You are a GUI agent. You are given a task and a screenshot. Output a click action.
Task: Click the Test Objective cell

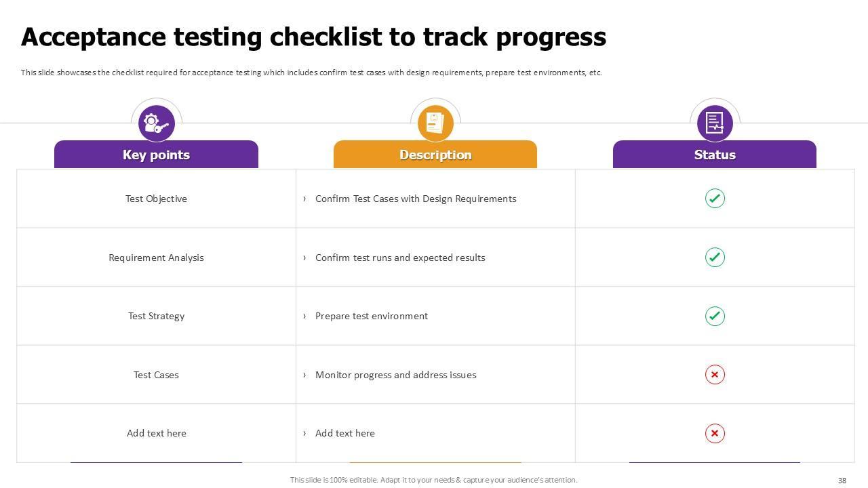(x=156, y=199)
